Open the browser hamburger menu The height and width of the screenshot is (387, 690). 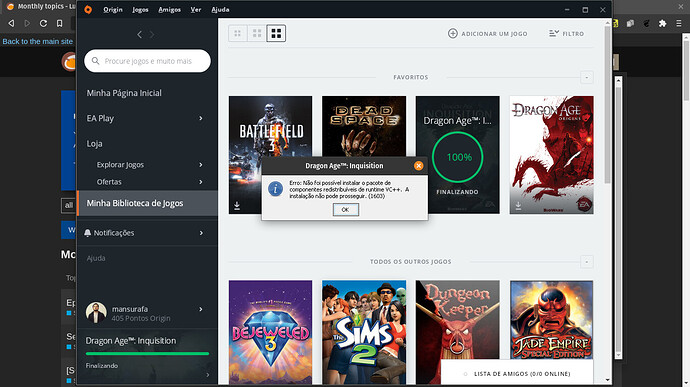tap(679, 23)
